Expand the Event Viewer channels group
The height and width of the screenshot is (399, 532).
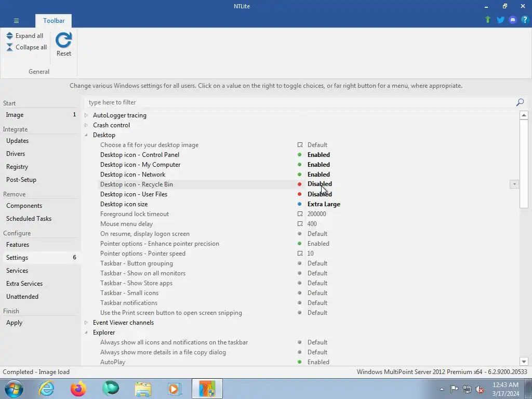pos(86,323)
